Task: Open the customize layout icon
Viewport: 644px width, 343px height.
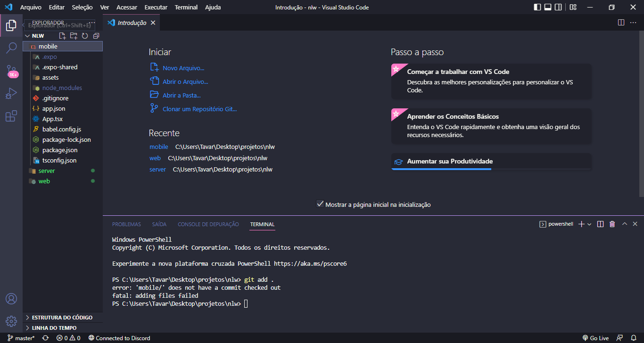Action: (x=573, y=7)
